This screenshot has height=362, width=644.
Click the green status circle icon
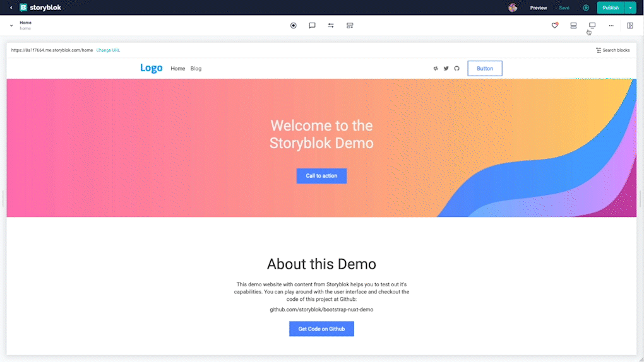click(586, 8)
